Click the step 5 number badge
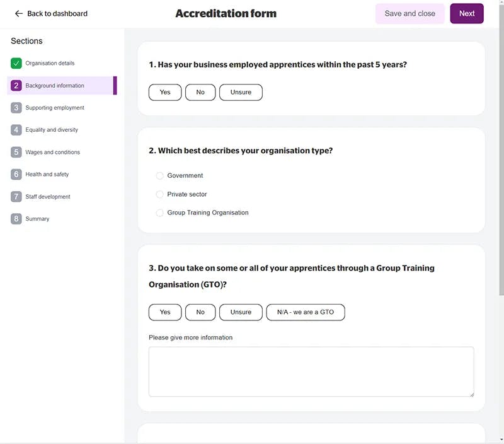 tap(16, 152)
